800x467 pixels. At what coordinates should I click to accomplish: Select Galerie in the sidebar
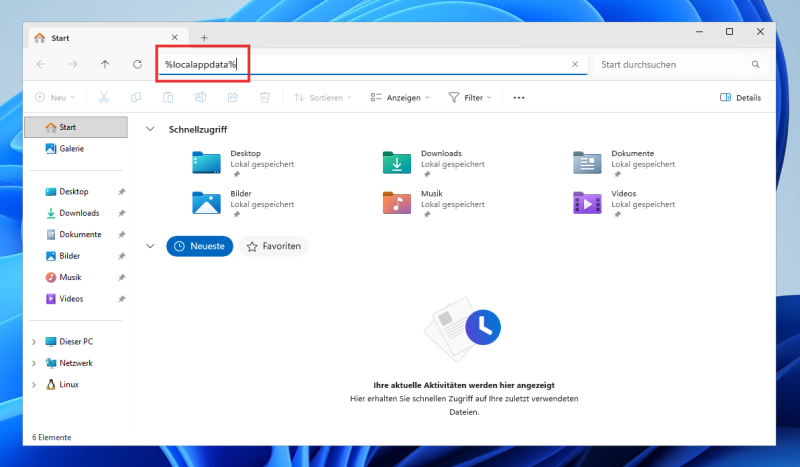tap(71, 148)
